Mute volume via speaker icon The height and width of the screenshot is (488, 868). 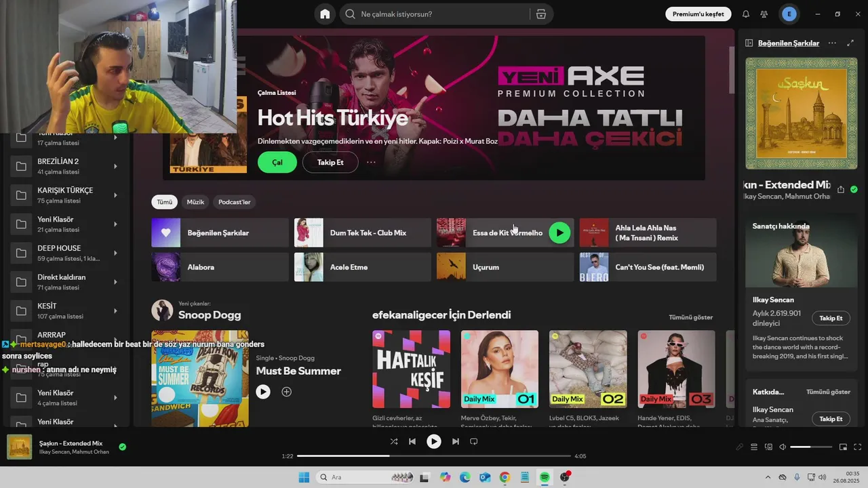pos(783,447)
